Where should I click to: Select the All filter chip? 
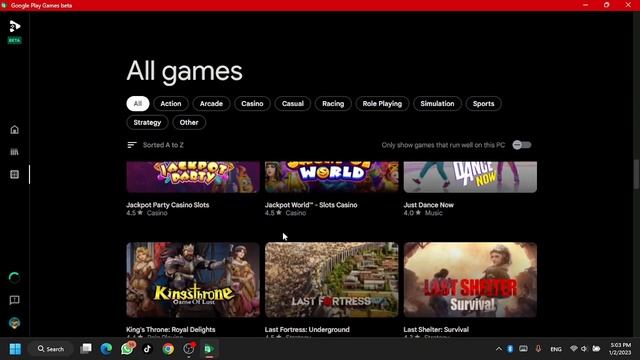pos(138,104)
